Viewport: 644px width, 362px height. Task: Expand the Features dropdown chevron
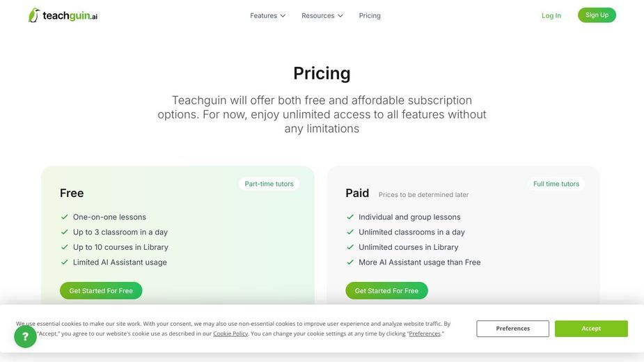(x=283, y=15)
